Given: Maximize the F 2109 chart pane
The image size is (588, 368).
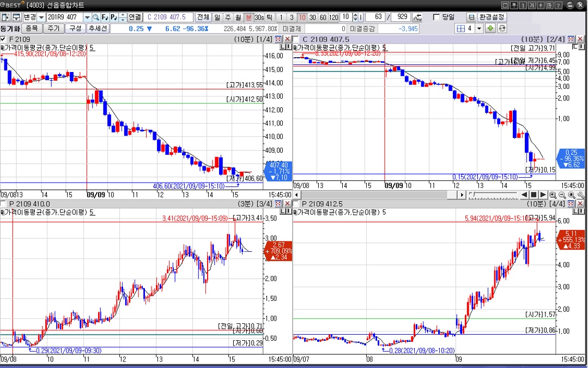Looking at the screenshot, I should tap(278, 39).
